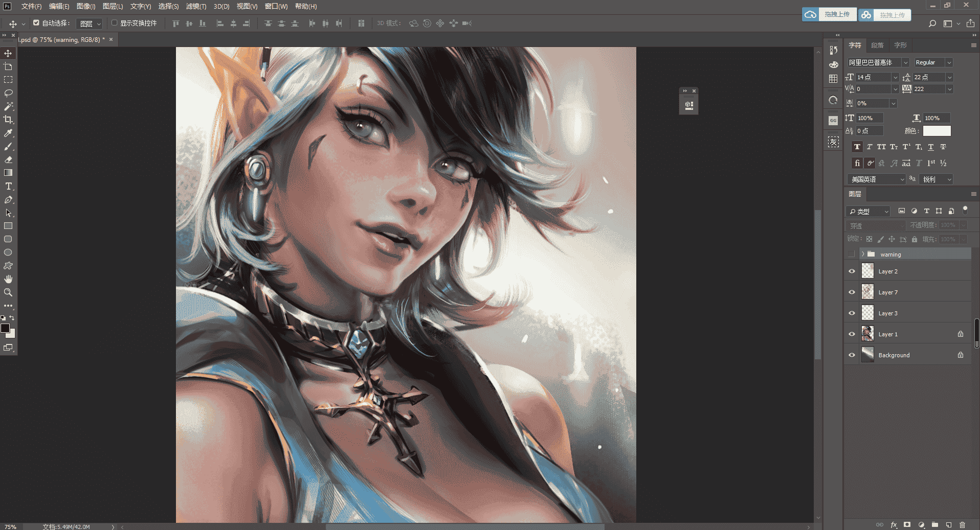Select the Brush tool

click(x=8, y=146)
